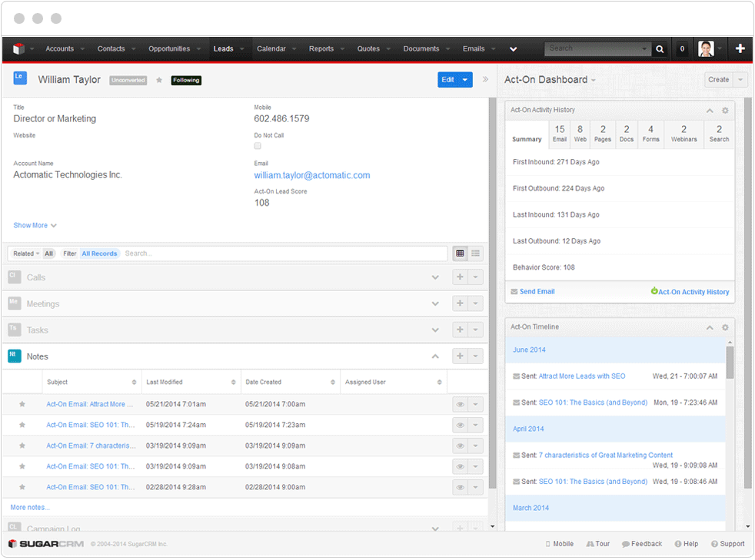Click the main record view scrollbar
Viewport: 755px width, 560px height.
tap(492, 293)
